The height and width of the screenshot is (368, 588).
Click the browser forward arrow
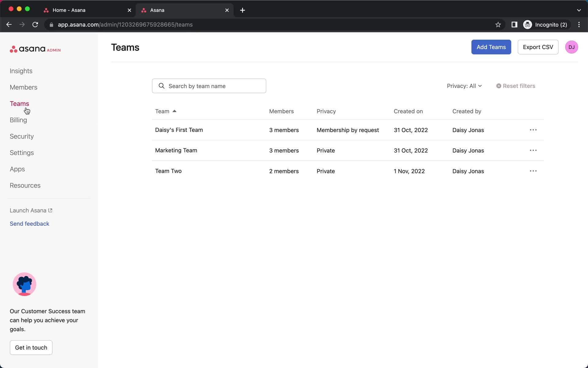22,25
